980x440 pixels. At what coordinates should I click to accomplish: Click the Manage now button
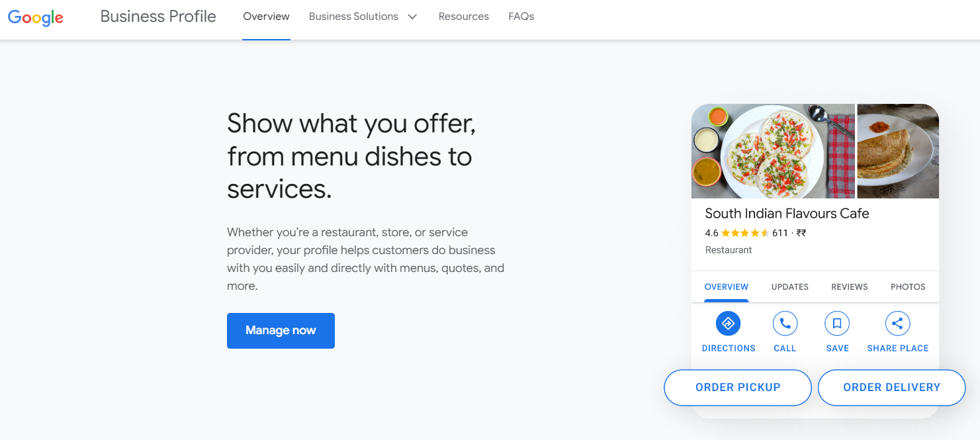point(281,330)
